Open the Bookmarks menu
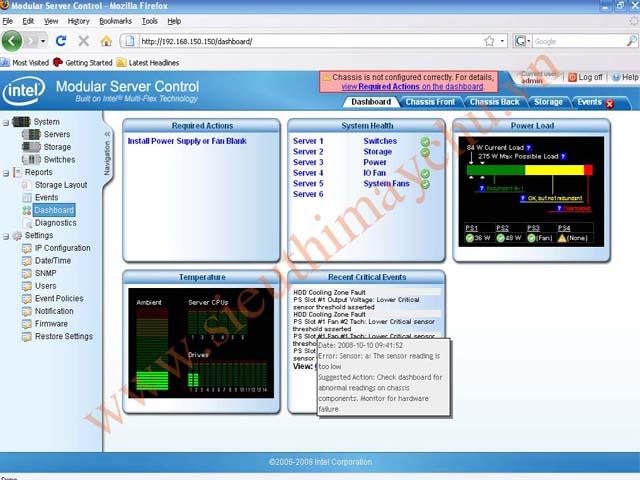This screenshot has width=640, height=480. pos(116,21)
